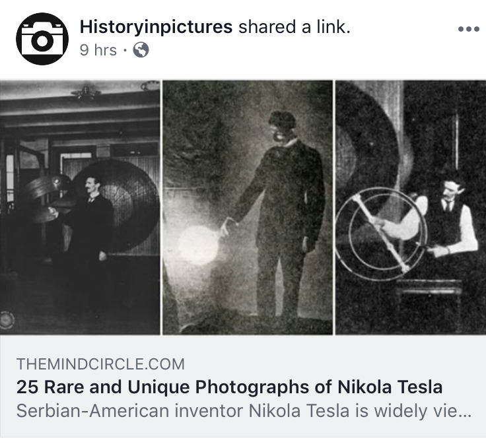486x448 pixels.
Task: Open the Historyinpictures camera profile picture
Action: [42, 39]
